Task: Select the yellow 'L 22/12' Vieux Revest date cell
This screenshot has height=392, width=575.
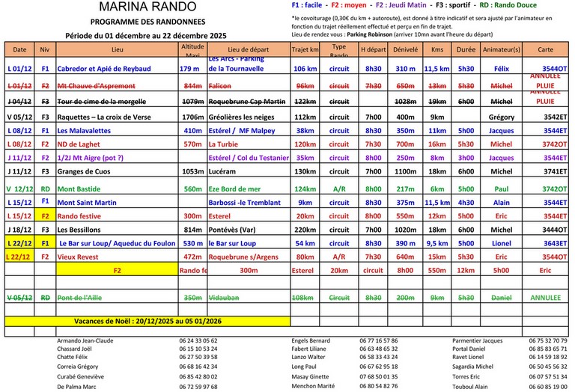Action: [19, 257]
